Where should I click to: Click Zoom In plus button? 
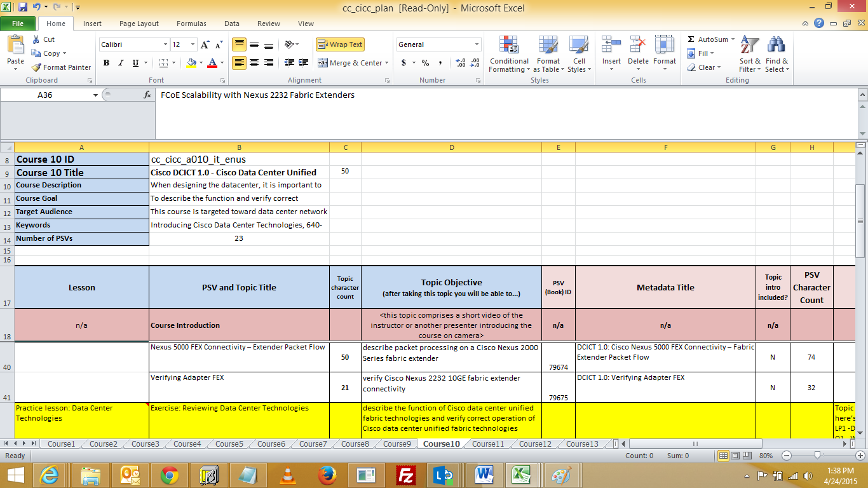tap(860, 456)
